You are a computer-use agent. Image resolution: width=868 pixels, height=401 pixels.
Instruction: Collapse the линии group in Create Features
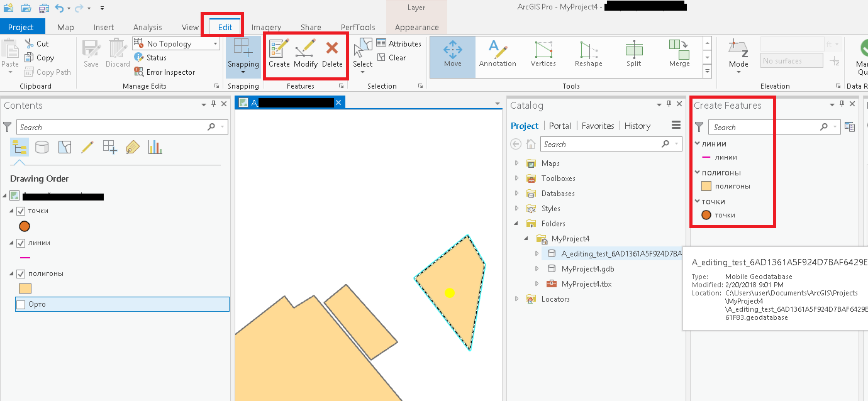coord(698,143)
